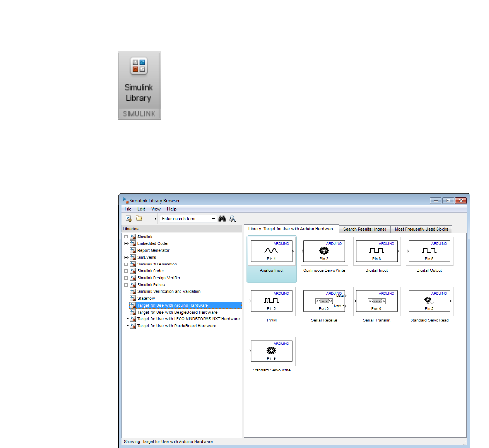This screenshot has height=448, width=489.
Task: Open the Edit menu
Action: (141, 209)
